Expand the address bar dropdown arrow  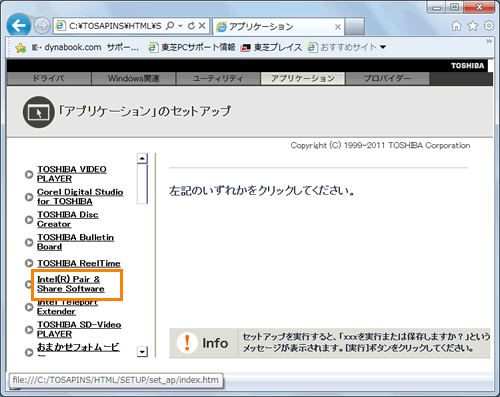[180, 26]
